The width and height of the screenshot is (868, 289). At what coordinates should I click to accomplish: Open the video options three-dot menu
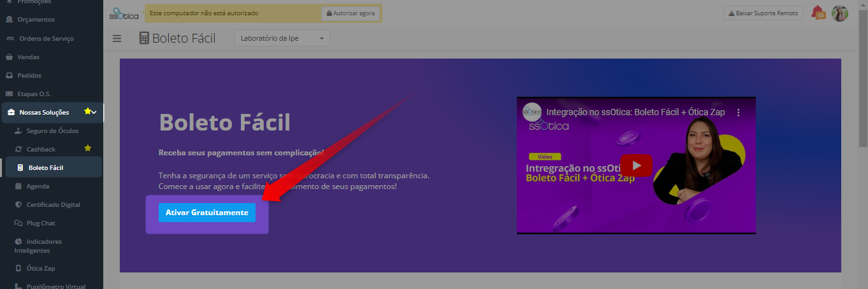[x=739, y=112]
